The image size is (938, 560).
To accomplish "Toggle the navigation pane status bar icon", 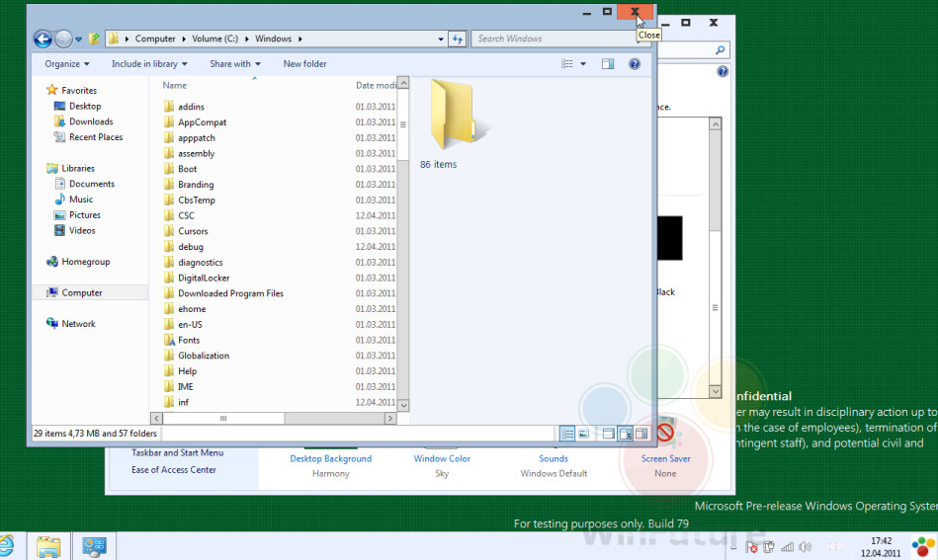I will click(x=609, y=434).
